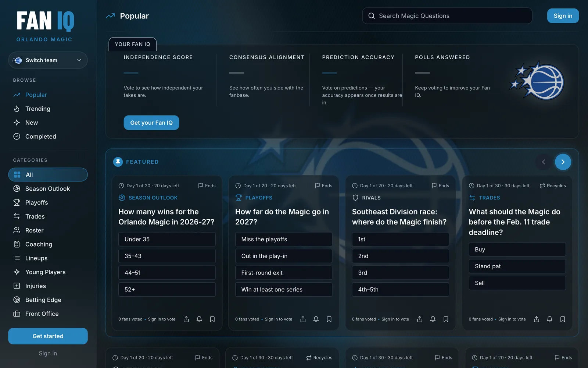Bookmark the trade deadline poll
588x368 pixels.
tap(563, 319)
